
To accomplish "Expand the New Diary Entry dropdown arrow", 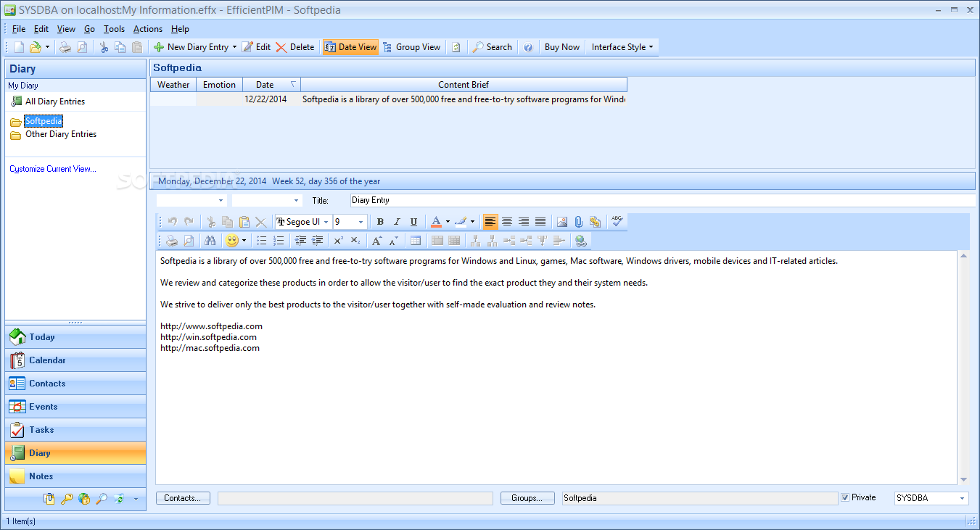I will (234, 47).
